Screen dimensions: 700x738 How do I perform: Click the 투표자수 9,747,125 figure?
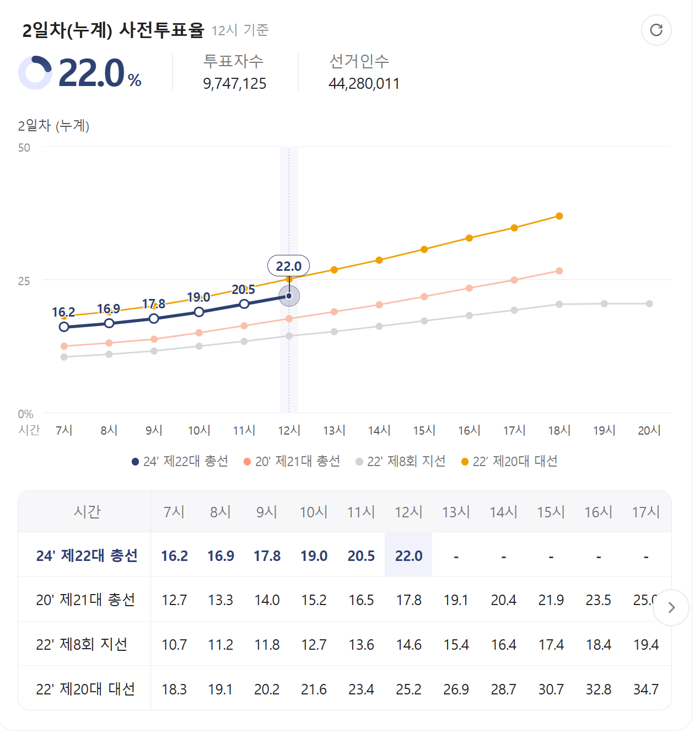[x=235, y=83]
